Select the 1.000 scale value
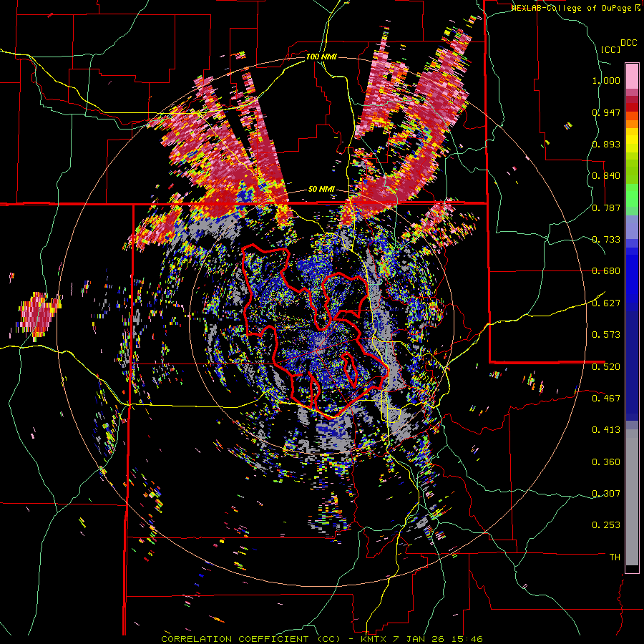 606,80
